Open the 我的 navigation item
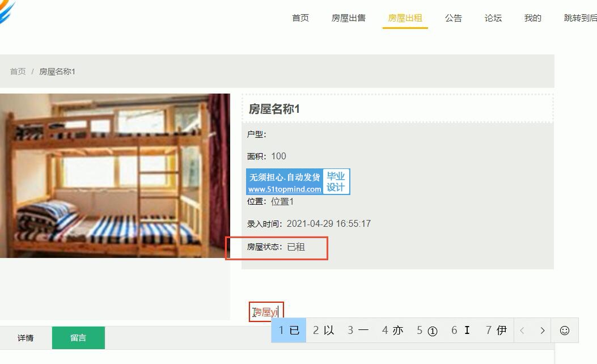Viewport: 597px width, 364px height. coord(533,18)
